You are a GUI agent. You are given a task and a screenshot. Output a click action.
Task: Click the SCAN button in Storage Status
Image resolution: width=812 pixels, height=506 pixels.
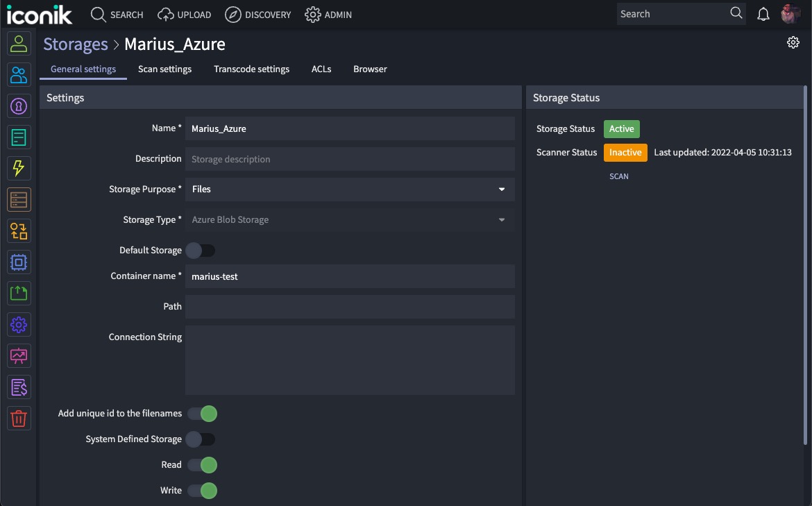[618, 176]
